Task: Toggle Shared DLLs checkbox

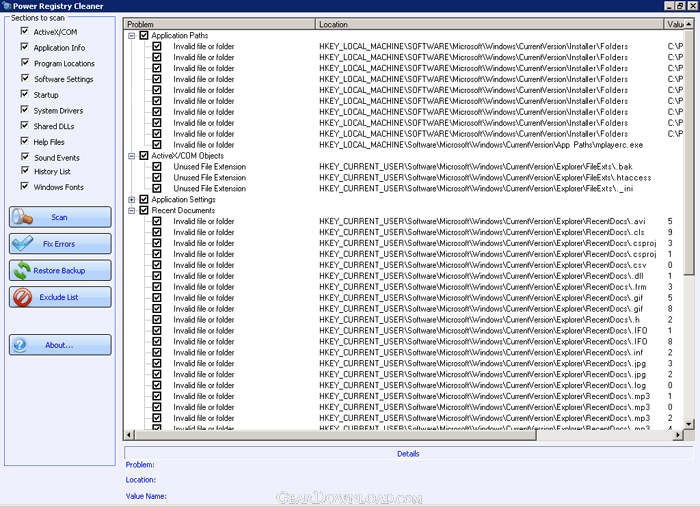Action: coord(25,125)
